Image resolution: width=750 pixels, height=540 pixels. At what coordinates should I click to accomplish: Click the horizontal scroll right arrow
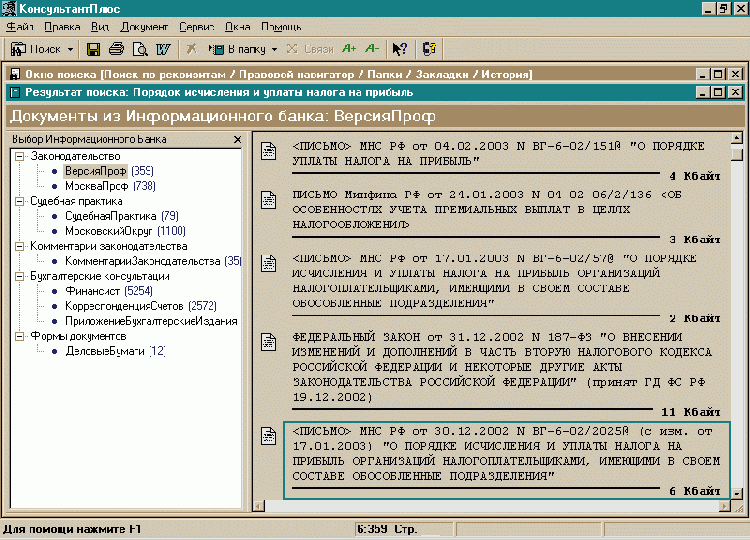tap(725, 506)
